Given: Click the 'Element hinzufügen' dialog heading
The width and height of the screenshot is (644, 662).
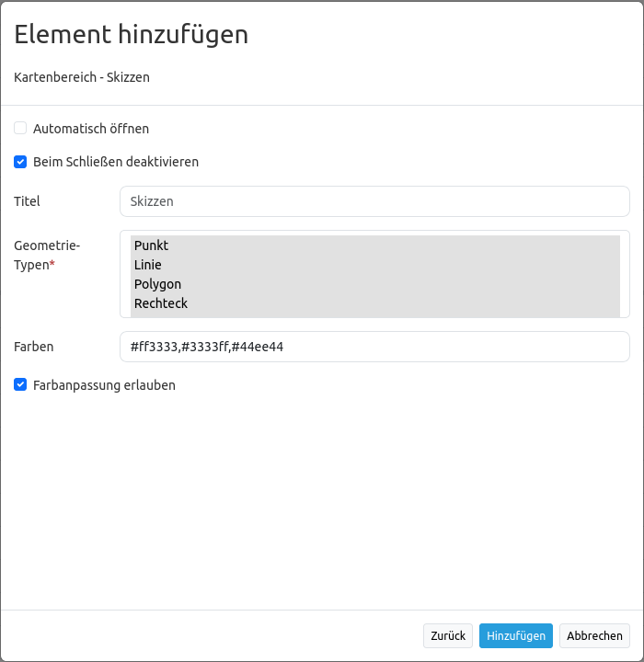Looking at the screenshot, I should [x=132, y=34].
